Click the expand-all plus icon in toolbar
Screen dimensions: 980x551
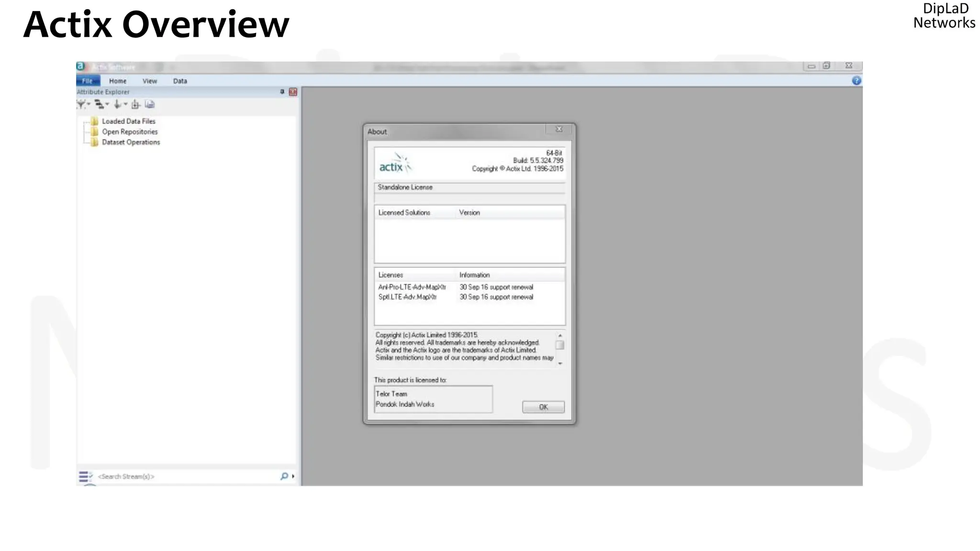(x=136, y=104)
